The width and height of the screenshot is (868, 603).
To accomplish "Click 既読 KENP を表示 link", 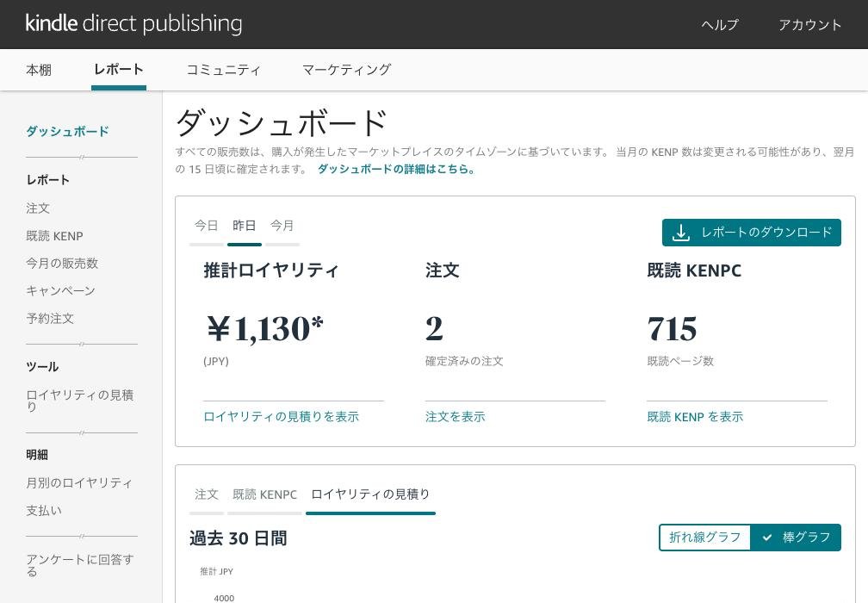I will tap(695, 416).
